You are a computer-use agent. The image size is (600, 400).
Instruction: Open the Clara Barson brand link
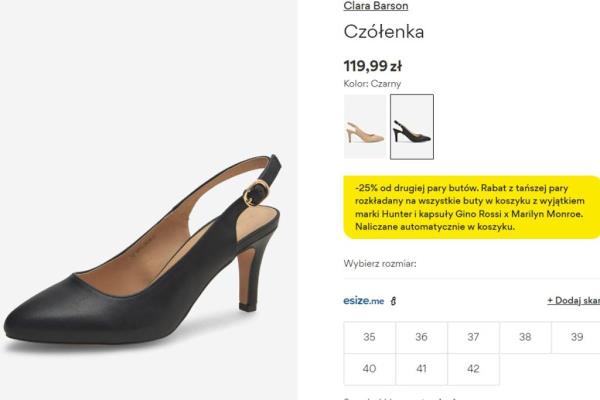pyautogui.click(x=376, y=6)
